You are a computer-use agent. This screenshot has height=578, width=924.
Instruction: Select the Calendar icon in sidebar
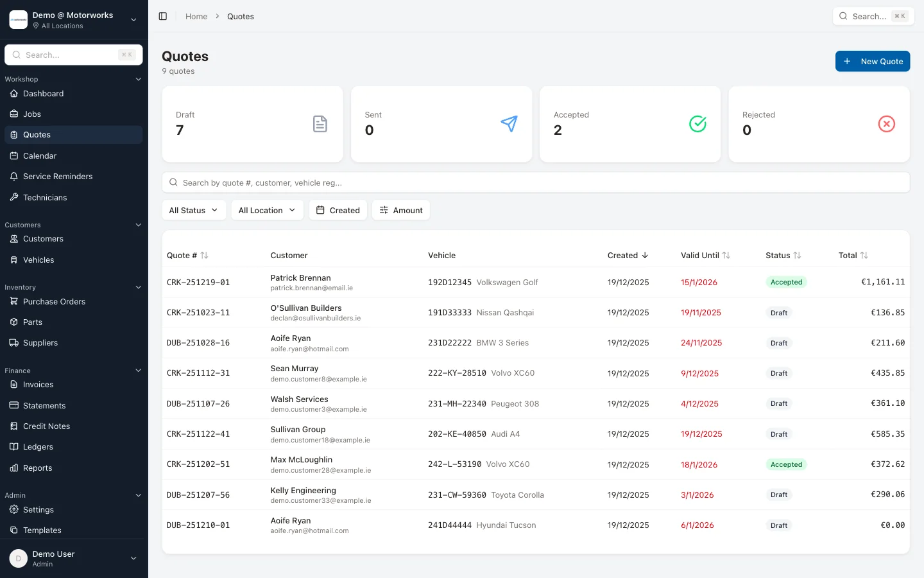click(x=14, y=155)
